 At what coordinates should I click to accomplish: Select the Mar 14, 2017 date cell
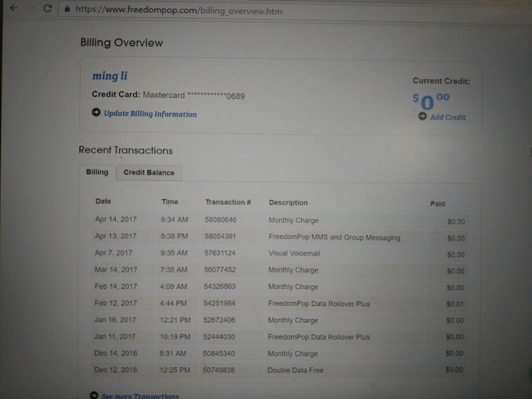pyautogui.click(x=116, y=269)
